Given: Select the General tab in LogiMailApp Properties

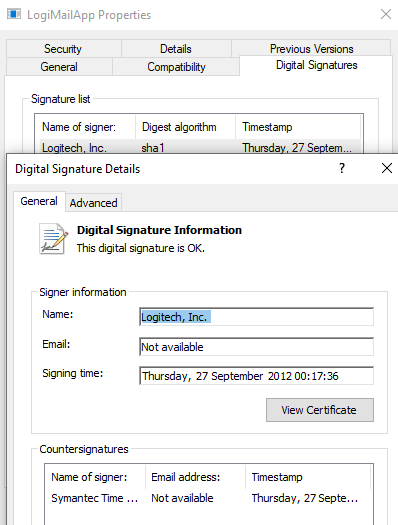Looking at the screenshot, I should [x=59, y=67].
